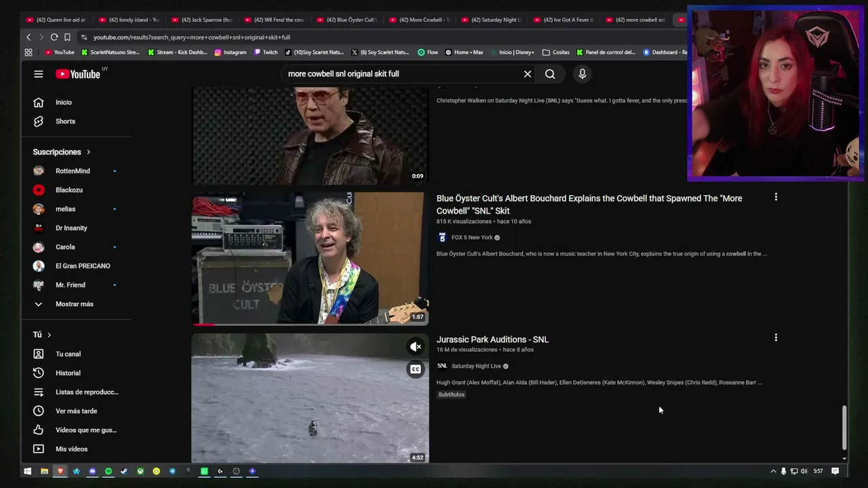
Task: Expand the Suscripciones section
Action: click(x=62, y=152)
